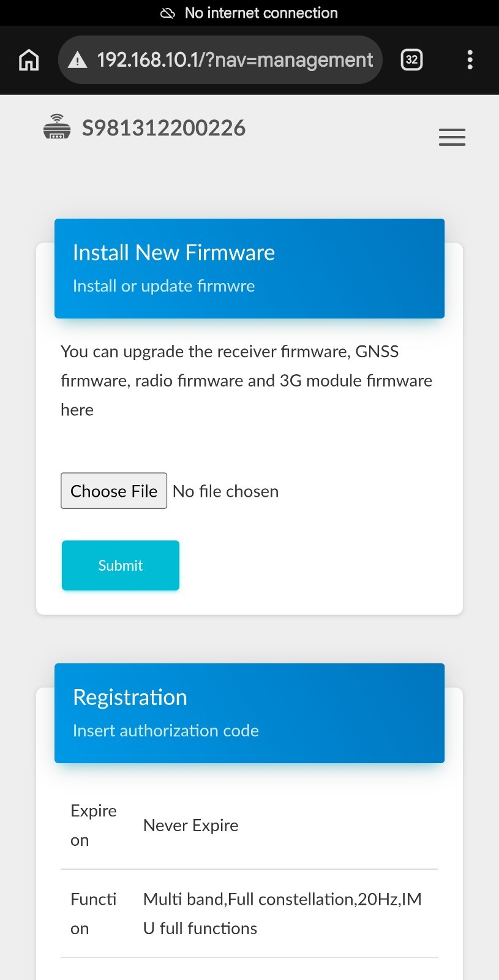
Task: Tap the not-secure warning triangle icon
Action: 77,60
